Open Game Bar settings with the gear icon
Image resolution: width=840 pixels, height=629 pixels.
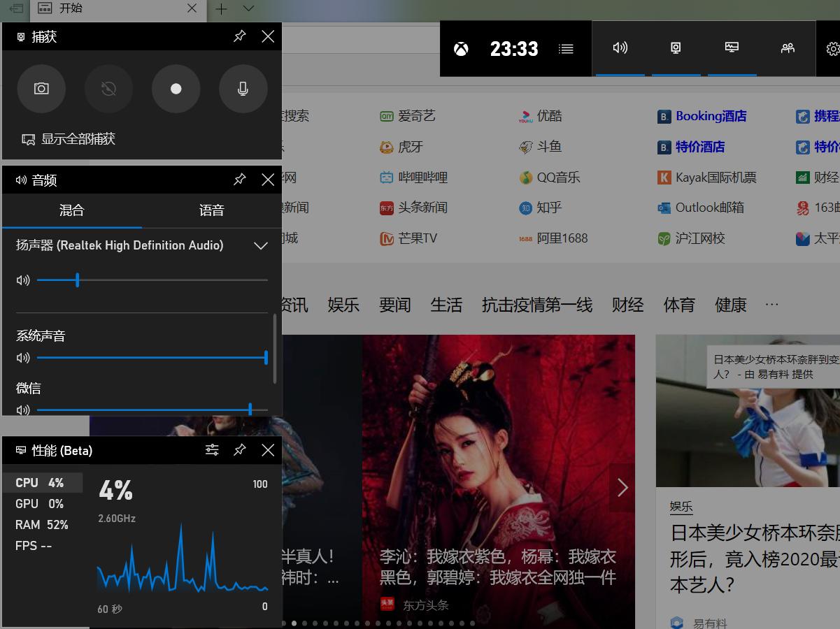pyautogui.click(x=832, y=49)
